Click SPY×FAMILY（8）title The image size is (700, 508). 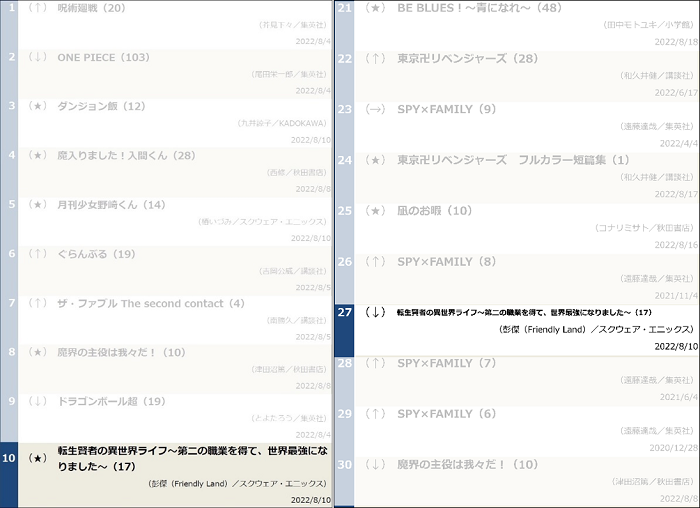(x=447, y=262)
